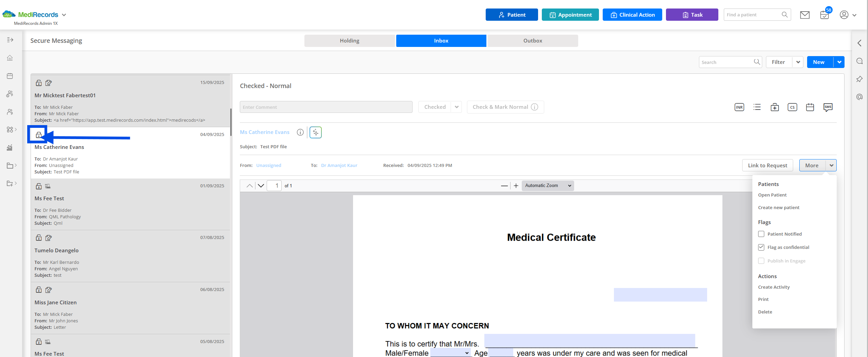Click the magnifier in Find a patient
This screenshot has height=357, width=868.
coord(785,15)
